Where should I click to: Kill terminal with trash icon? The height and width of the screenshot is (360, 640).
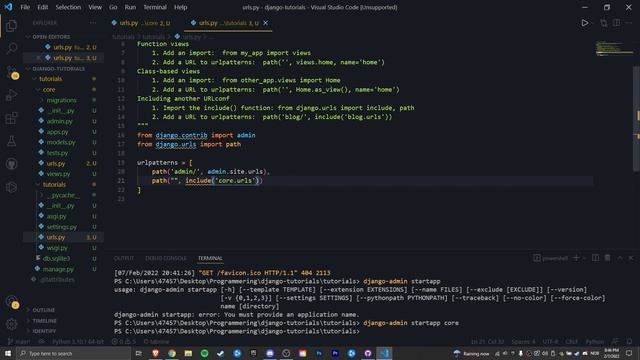608,258
